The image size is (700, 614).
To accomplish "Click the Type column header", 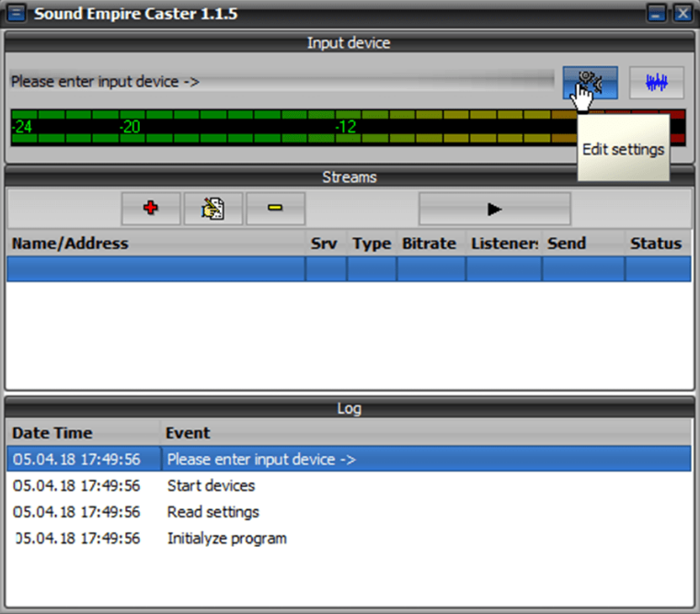I will (372, 244).
